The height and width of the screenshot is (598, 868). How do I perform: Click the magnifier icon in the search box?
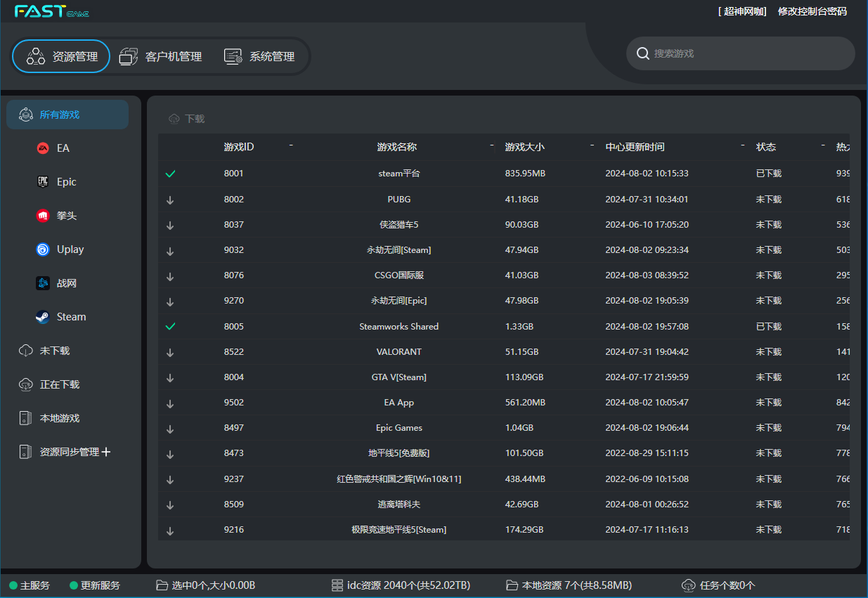pos(642,53)
